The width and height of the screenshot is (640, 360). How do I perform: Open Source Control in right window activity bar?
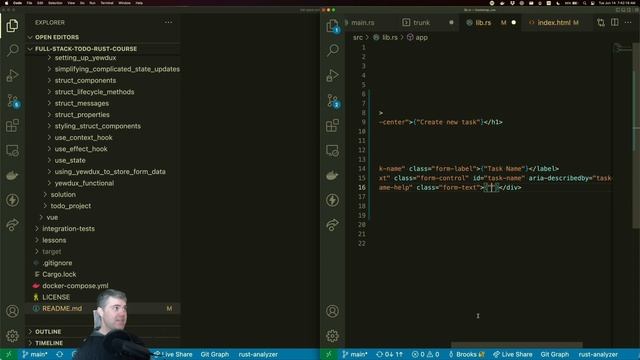(x=333, y=100)
